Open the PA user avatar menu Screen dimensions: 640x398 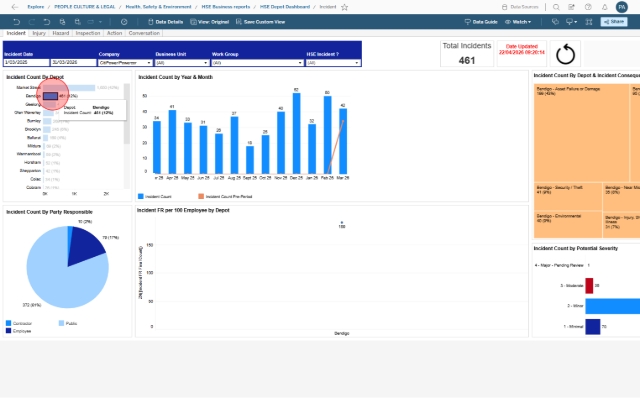(622, 7)
